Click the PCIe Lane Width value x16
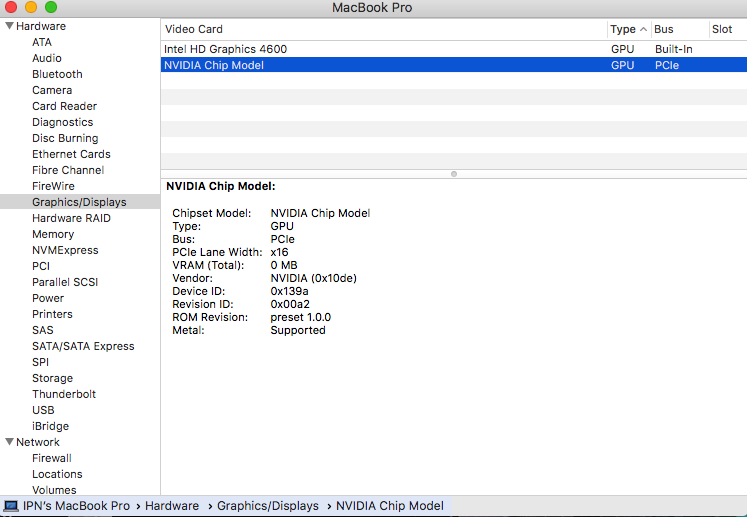The height and width of the screenshot is (517, 747). tap(279, 252)
